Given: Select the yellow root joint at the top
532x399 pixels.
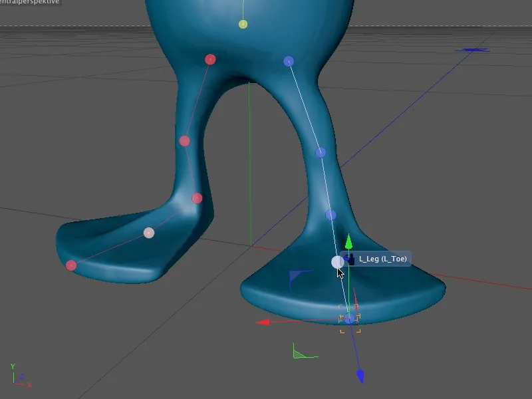Looking at the screenshot, I should point(241,25).
